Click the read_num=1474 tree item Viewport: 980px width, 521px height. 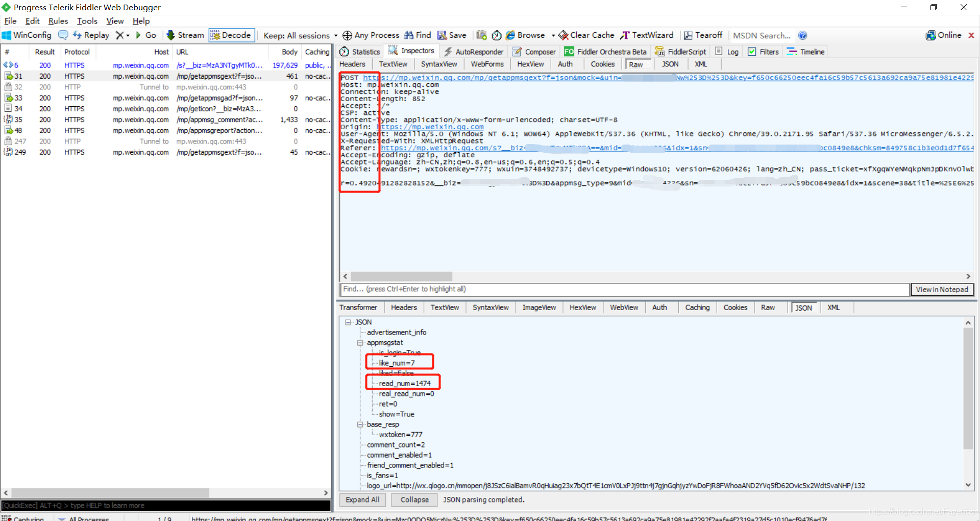405,384
